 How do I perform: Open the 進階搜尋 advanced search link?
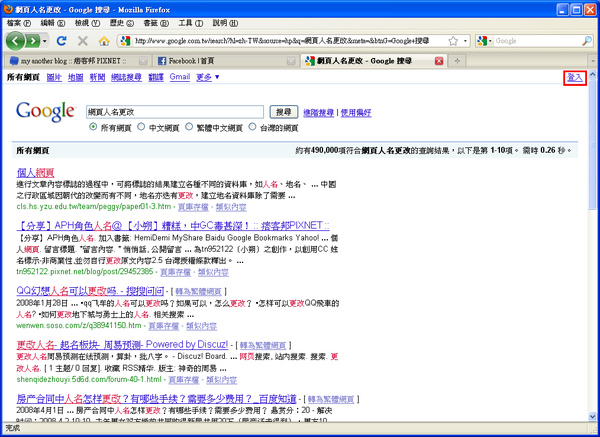tap(318, 113)
